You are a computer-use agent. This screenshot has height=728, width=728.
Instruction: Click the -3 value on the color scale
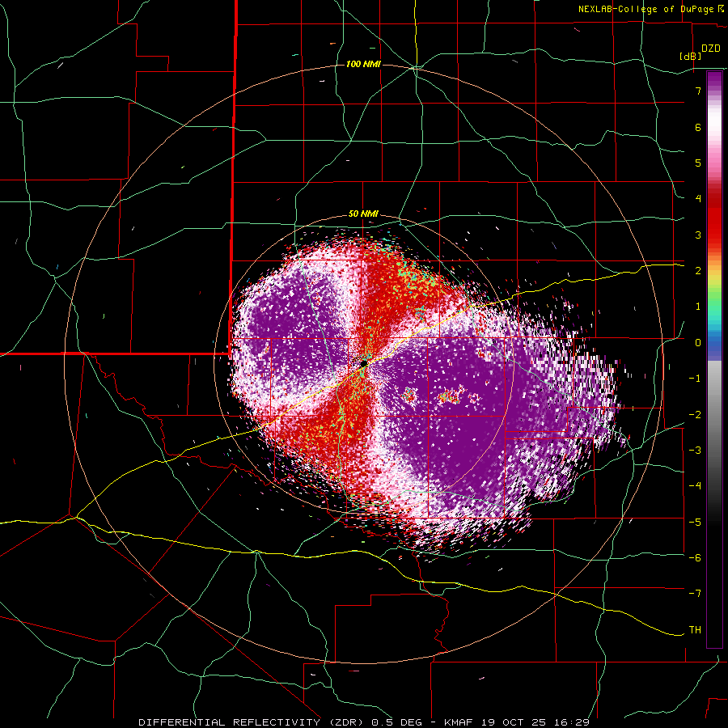pos(695,450)
